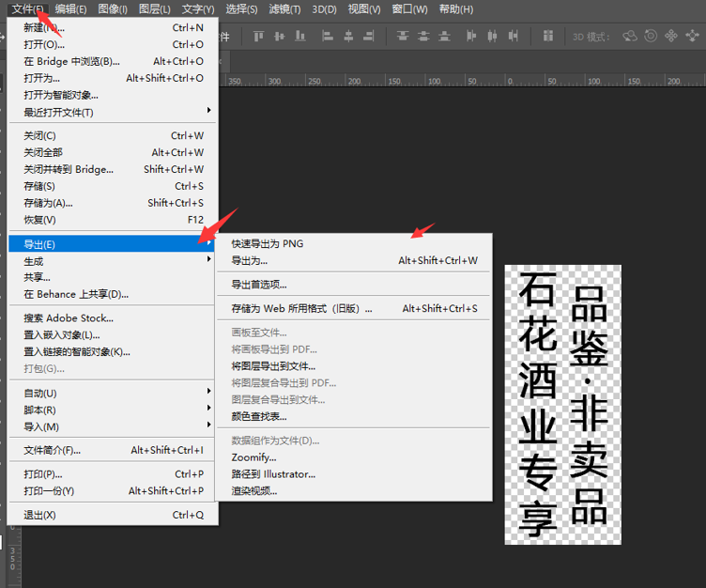Choose 在 Behance 上共享(D)...

[x=113, y=294]
